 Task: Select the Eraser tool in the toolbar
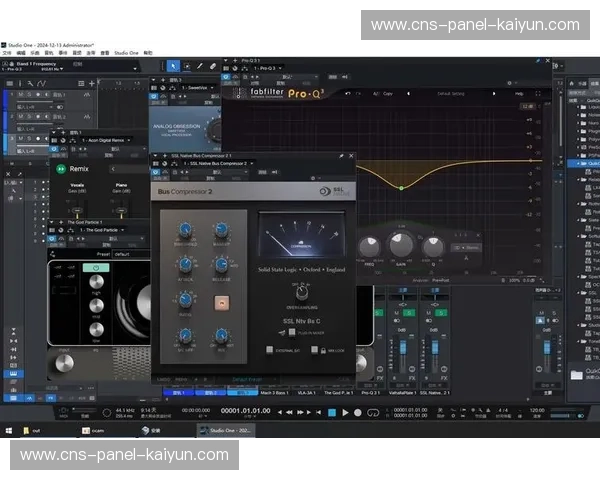click(212, 66)
